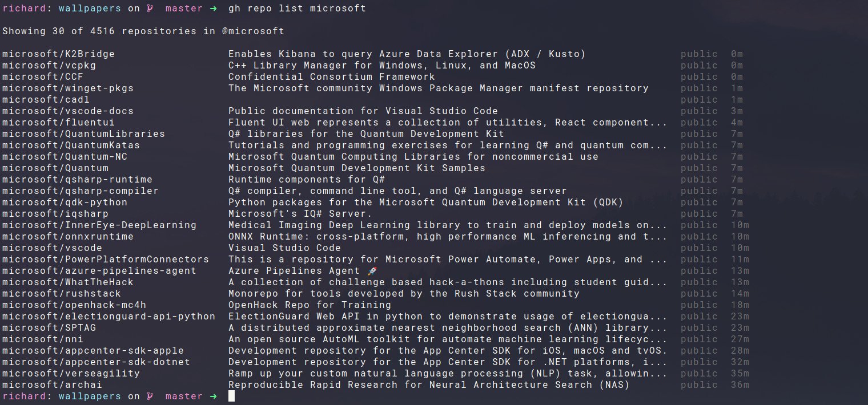Click microsoft/PowerPlatformConnectors repository name
This screenshot has height=405, width=868.
click(105, 260)
